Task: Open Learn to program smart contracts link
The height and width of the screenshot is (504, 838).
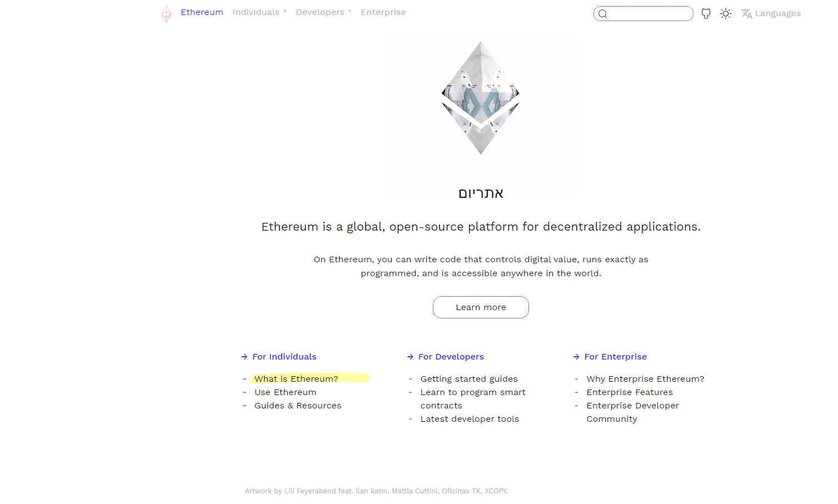Action: tap(473, 399)
